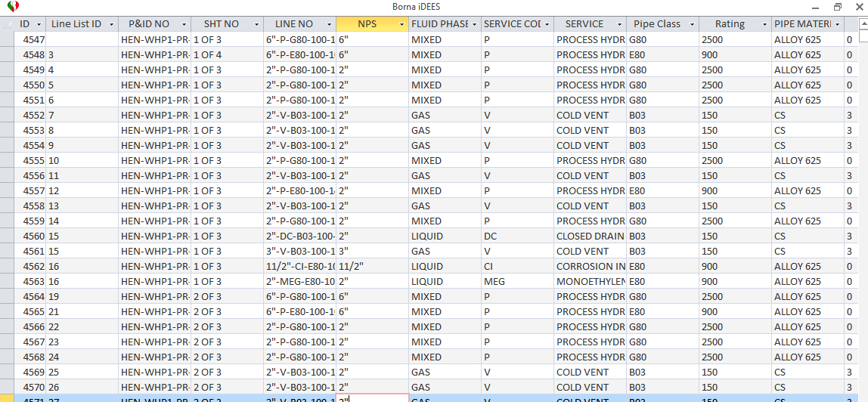The image size is (868, 402).
Task: Click the SHT NO cell 1 OF 4
Action: pos(227,54)
